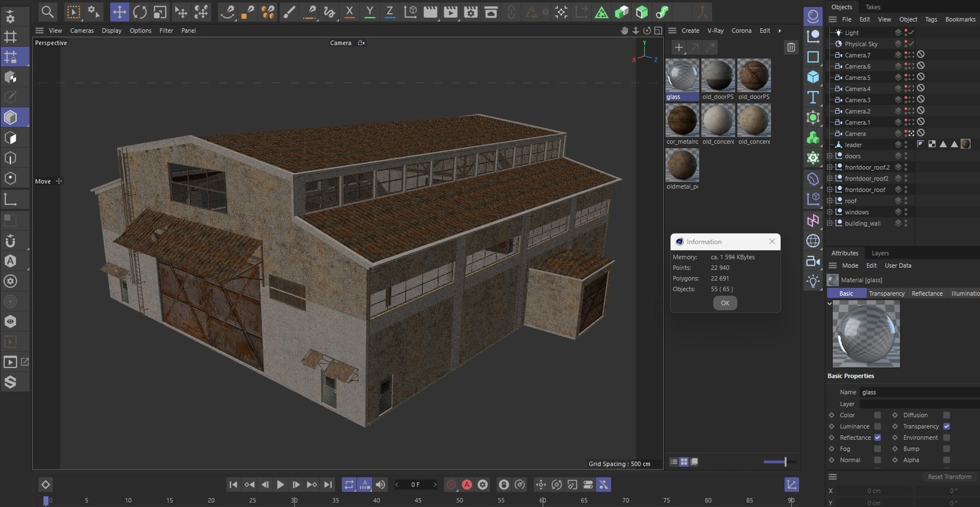Open render settings gear clapperboard
Viewport: 980px width, 507px height.
(471, 12)
